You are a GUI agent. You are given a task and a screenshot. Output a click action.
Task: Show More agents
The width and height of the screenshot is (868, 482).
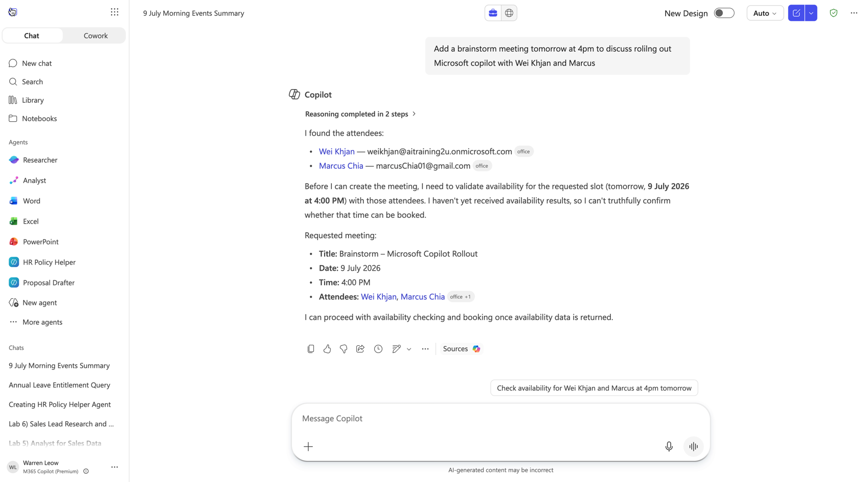pos(64,322)
